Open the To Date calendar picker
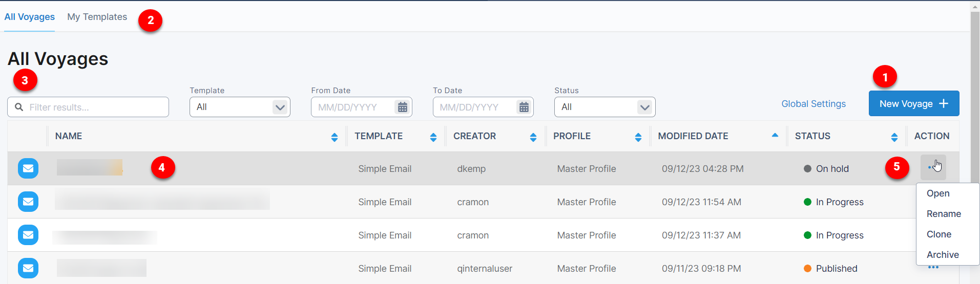The height and width of the screenshot is (284, 980). pyautogui.click(x=524, y=107)
